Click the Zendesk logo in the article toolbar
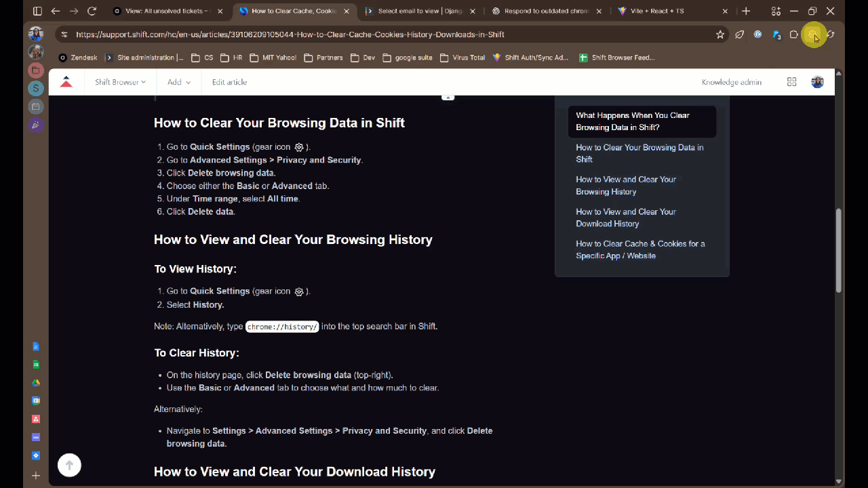 tap(66, 81)
